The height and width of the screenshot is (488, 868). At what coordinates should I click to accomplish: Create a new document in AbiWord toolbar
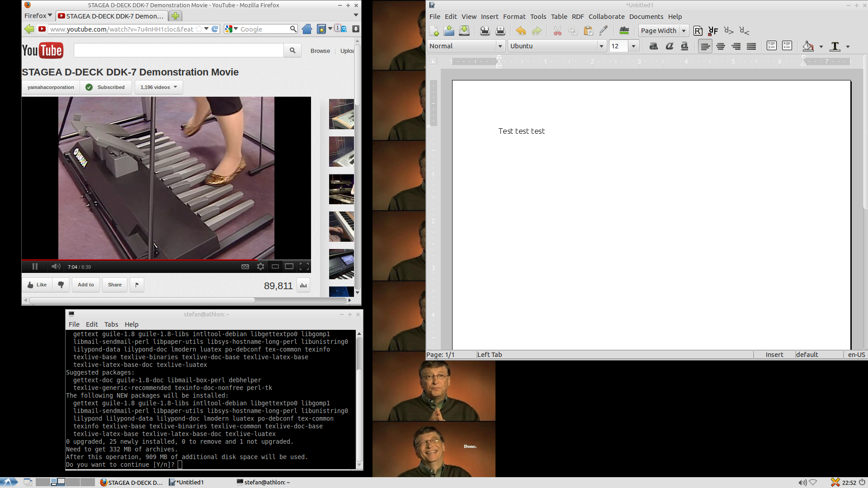click(x=434, y=31)
